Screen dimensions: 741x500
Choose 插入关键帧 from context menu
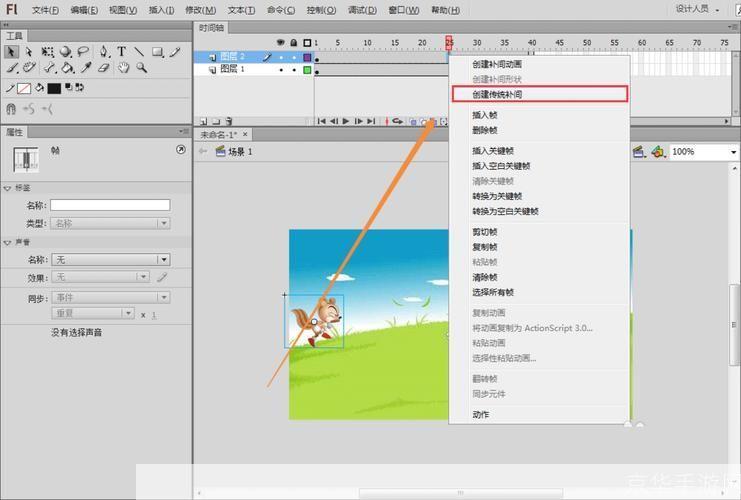540,151
